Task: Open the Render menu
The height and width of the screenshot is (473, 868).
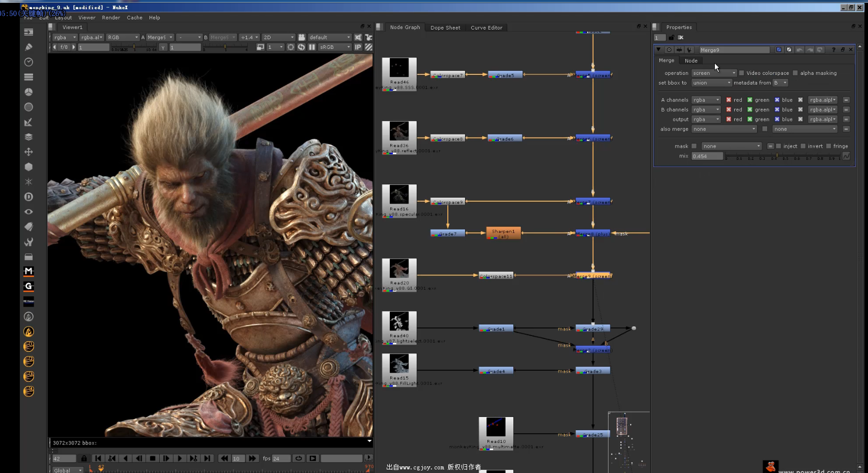Action: coord(111,17)
